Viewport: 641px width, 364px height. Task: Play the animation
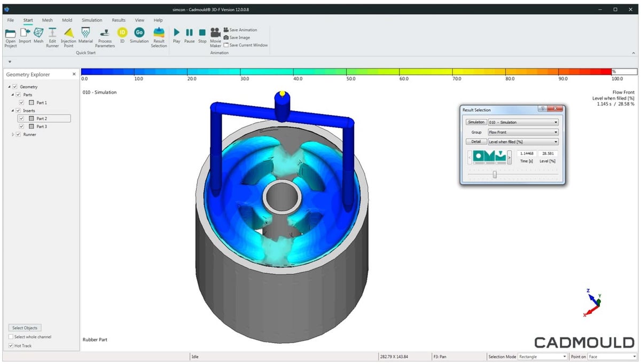177,33
